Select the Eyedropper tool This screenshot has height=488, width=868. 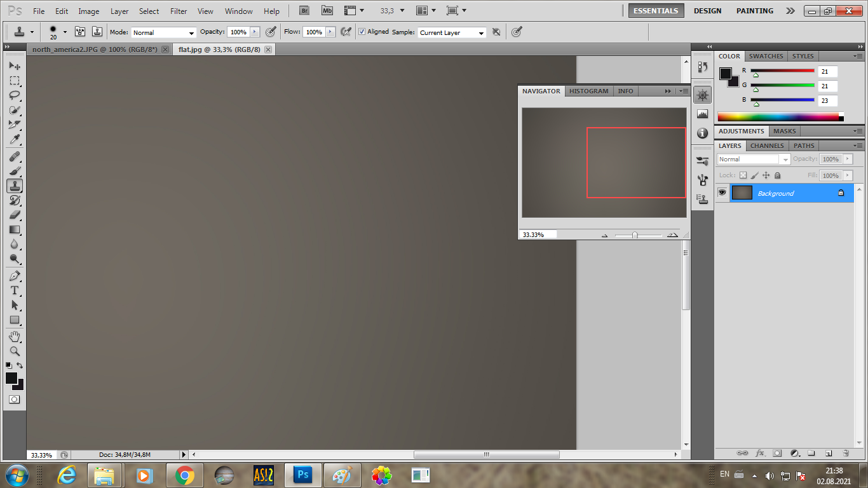click(x=15, y=139)
